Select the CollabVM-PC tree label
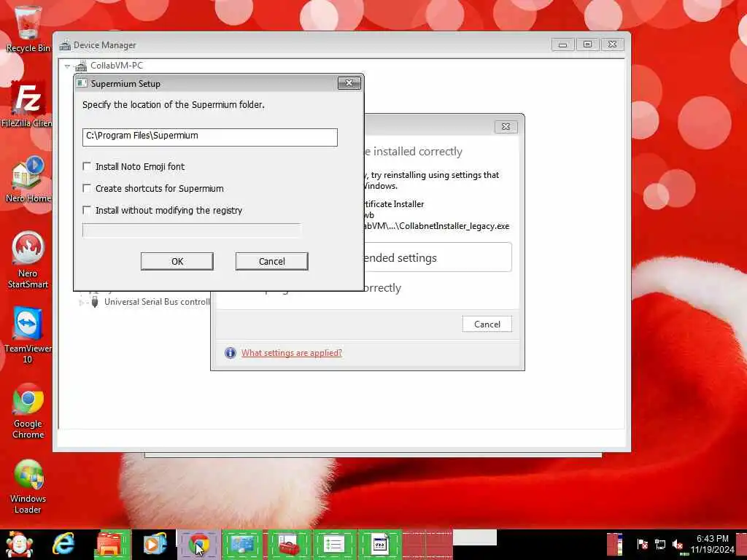 pos(117,66)
